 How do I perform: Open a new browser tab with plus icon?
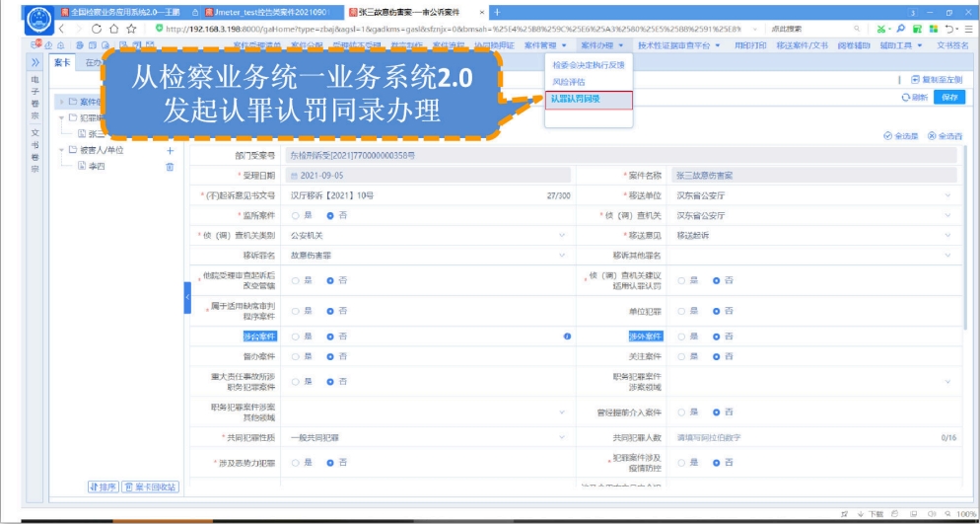coord(497,12)
